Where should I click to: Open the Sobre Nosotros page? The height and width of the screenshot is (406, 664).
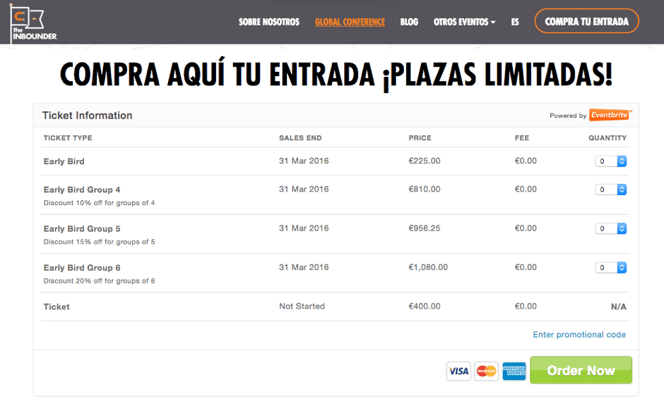[x=269, y=22]
